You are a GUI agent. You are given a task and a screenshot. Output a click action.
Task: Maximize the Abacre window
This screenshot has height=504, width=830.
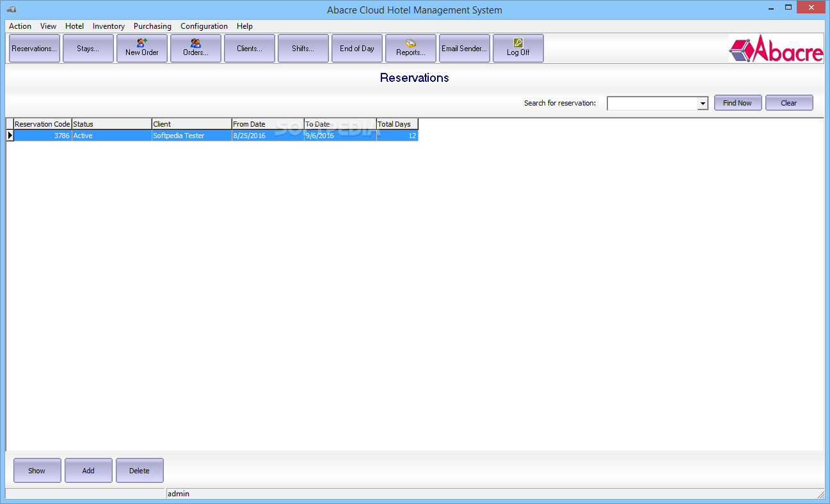(788, 8)
